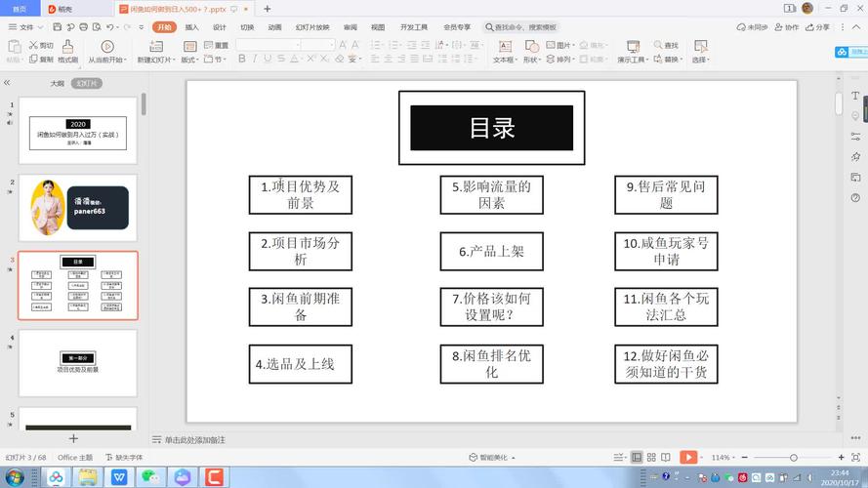This screenshot has width=868, height=488.
Task: Click the zoom slider handle
Action: click(x=793, y=458)
